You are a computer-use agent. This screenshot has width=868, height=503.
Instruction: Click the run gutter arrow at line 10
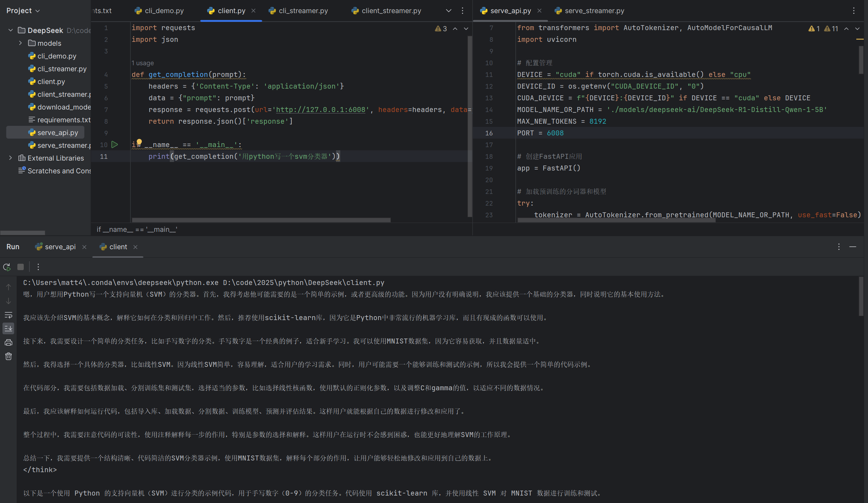coord(114,145)
